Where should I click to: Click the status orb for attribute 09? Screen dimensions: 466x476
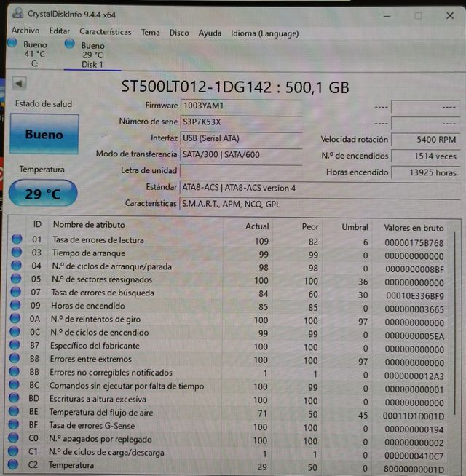pos(15,305)
